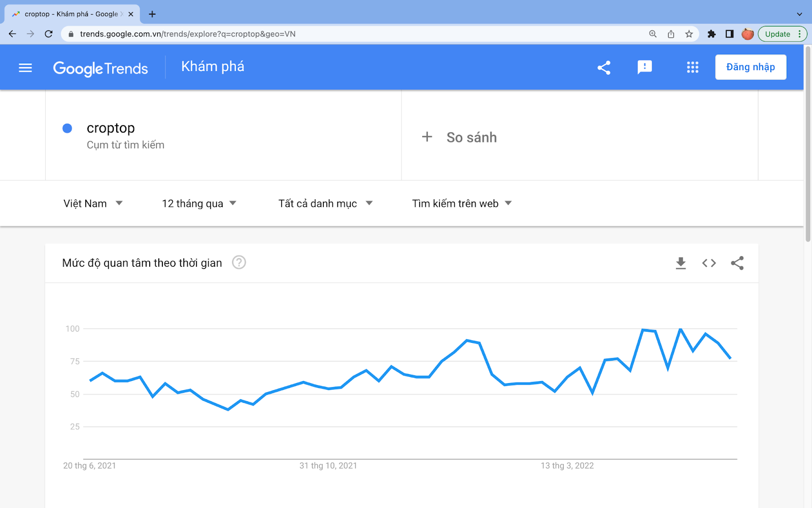This screenshot has width=812, height=508.
Task: Share the interest over time chart
Action: click(737, 263)
